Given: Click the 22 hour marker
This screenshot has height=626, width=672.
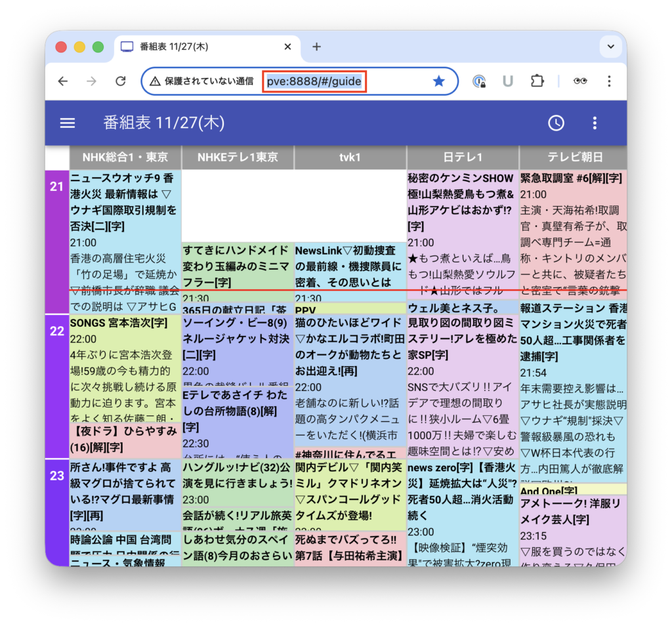Looking at the screenshot, I should tap(57, 331).
